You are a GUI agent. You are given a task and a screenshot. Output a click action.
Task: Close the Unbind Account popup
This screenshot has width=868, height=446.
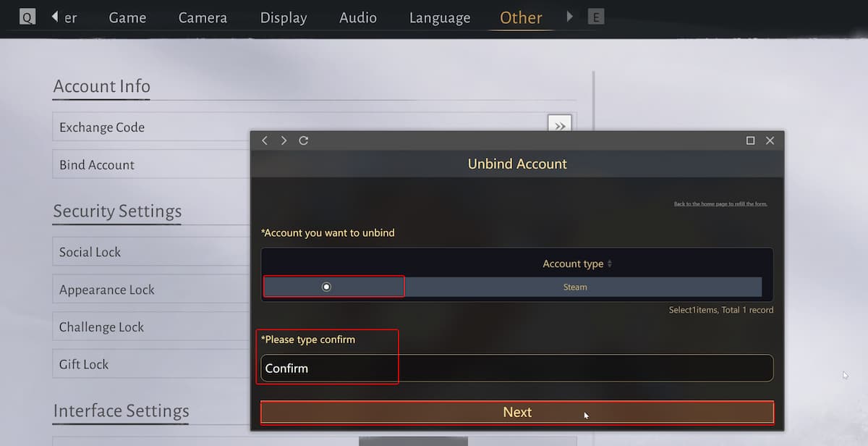point(770,140)
